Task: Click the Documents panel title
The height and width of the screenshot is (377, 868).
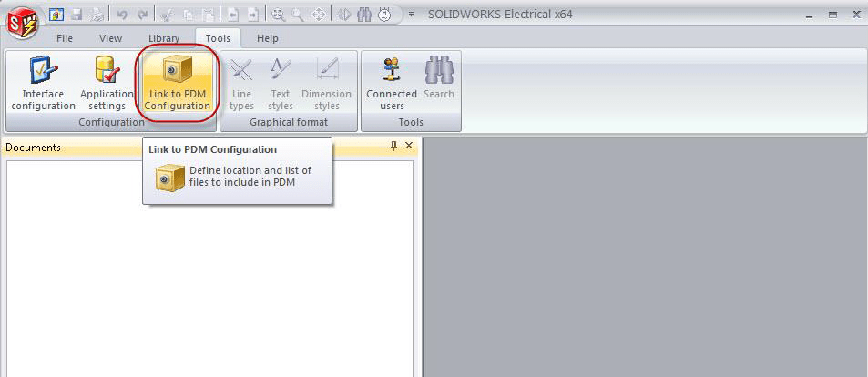Action: (33, 148)
